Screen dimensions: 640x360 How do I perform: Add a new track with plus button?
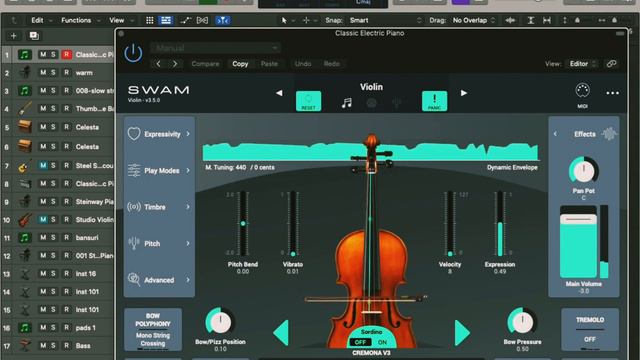click(13, 36)
